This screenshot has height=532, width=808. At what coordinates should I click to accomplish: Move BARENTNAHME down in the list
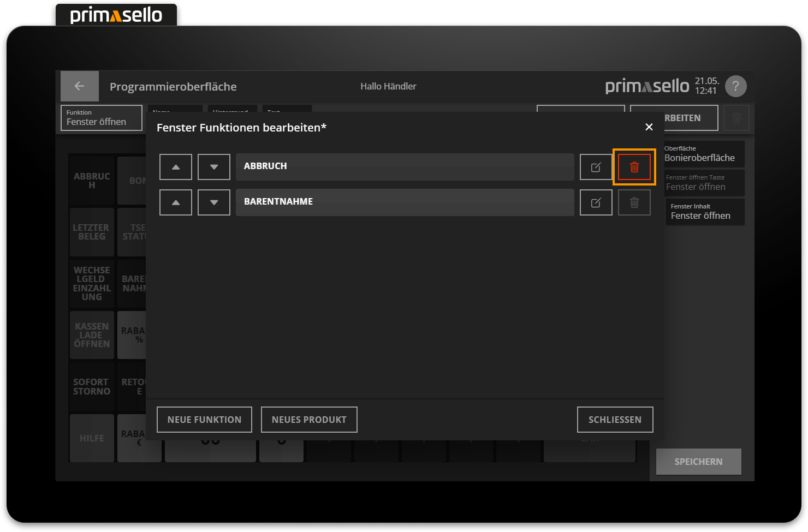click(x=214, y=202)
